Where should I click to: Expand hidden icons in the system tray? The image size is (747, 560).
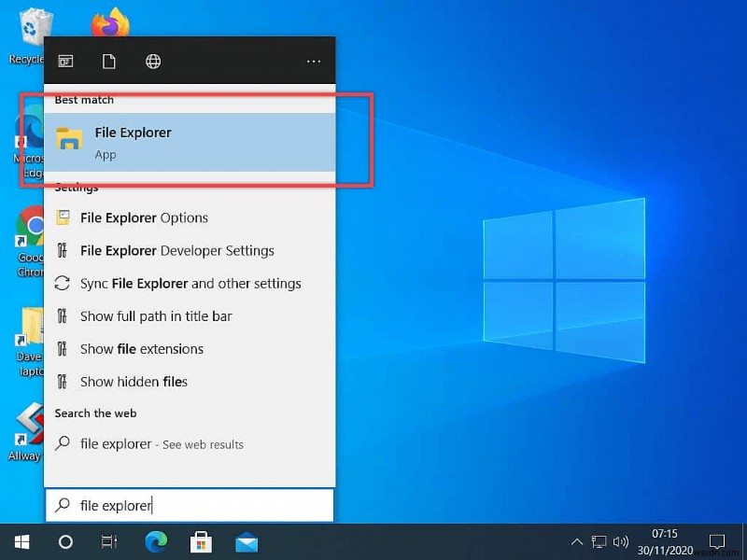pyautogui.click(x=577, y=541)
